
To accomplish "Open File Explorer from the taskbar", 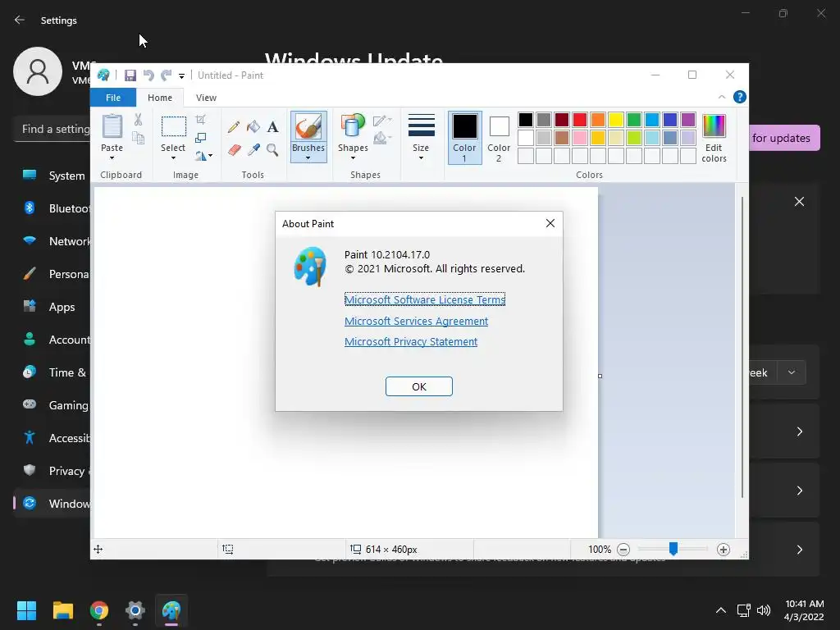I will tap(62, 610).
